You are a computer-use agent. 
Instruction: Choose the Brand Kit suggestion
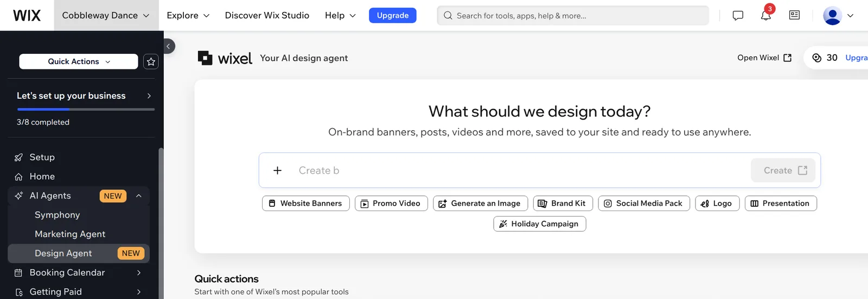click(563, 203)
